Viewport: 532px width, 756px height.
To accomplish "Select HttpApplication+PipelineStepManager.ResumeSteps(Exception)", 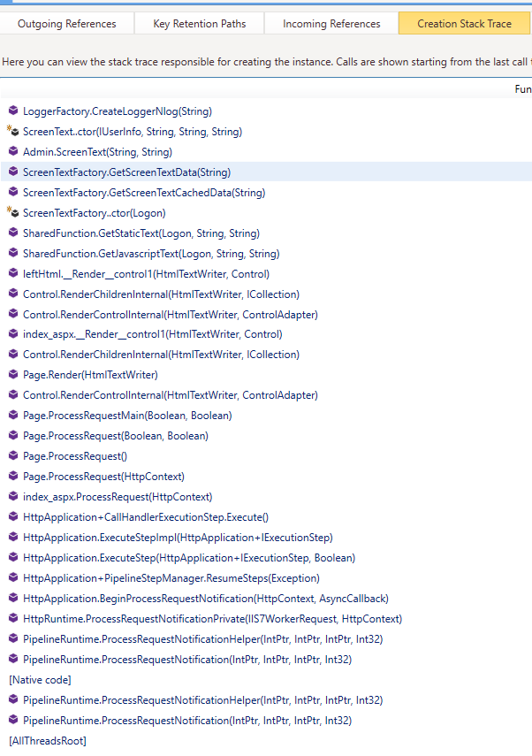I will tap(266, 578).
